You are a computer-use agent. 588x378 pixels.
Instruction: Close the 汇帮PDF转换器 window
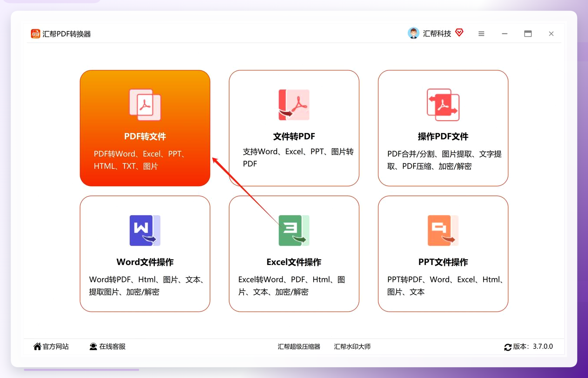tap(551, 34)
